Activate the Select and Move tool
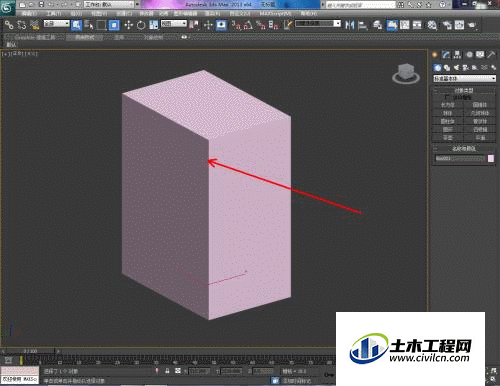The height and width of the screenshot is (386, 500). click(x=129, y=25)
